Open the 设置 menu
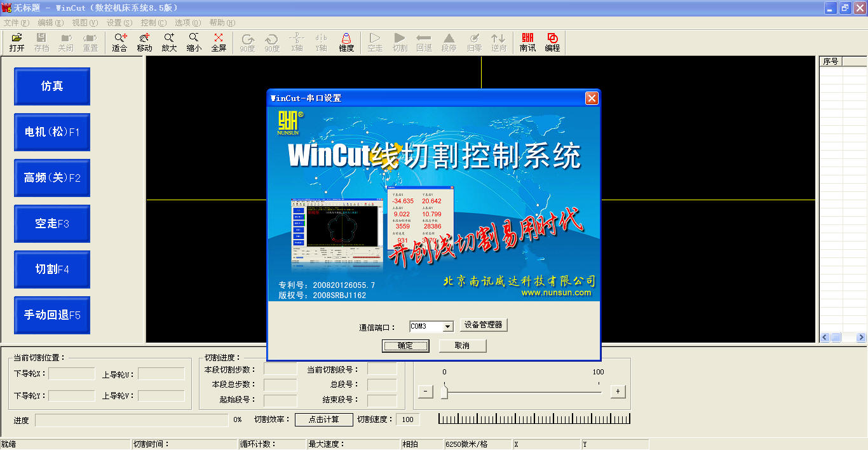Image resolution: width=868 pixels, height=450 pixels. tap(119, 22)
